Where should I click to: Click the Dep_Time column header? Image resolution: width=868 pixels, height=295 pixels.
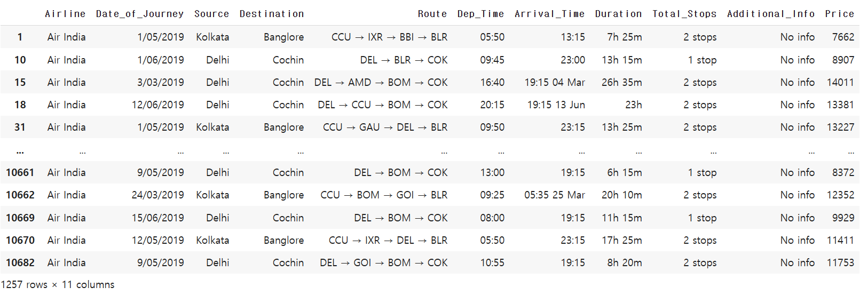(x=480, y=14)
